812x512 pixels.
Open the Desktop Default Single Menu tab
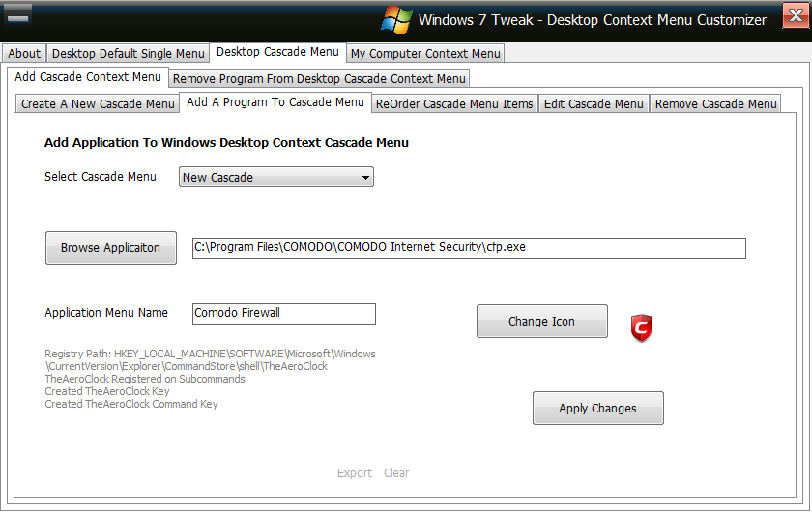(x=128, y=53)
